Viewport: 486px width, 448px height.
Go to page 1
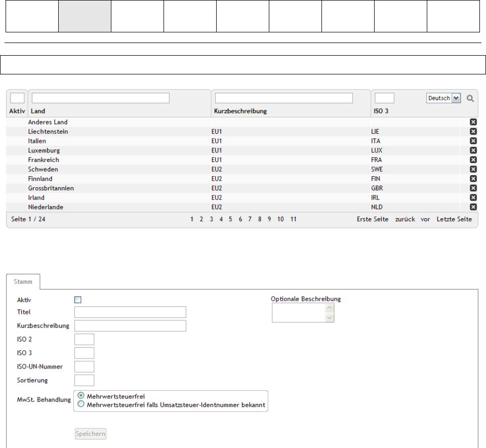pos(192,219)
